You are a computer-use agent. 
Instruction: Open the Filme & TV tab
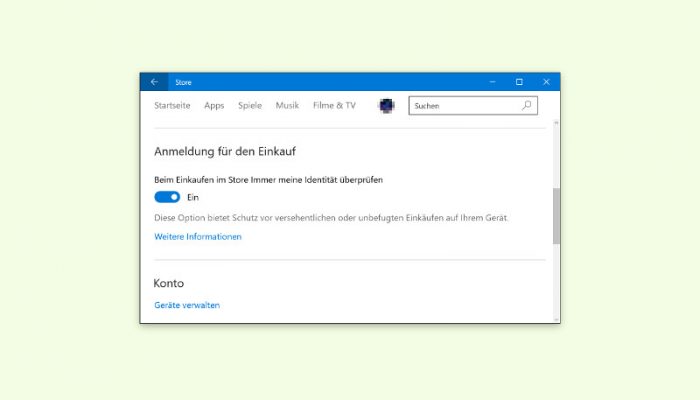(x=334, y=105)
